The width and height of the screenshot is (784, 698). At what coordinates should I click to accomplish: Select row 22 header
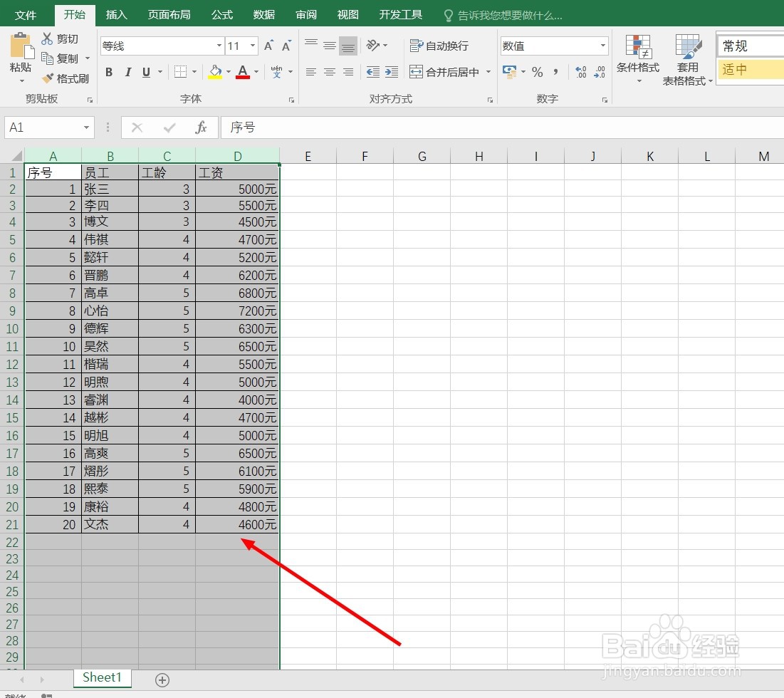pyautogui.click(x=12, y=543)
